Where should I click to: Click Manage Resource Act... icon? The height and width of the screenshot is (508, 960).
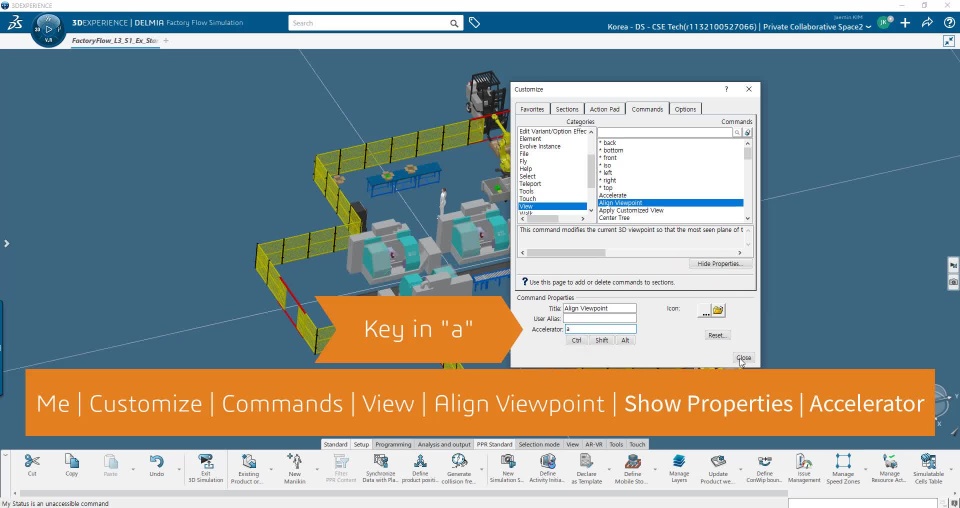(889, 461)
